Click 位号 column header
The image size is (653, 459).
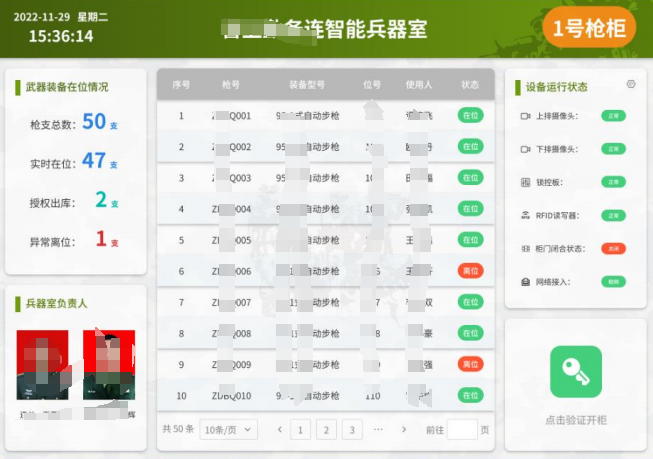click(x=372, y=85)
